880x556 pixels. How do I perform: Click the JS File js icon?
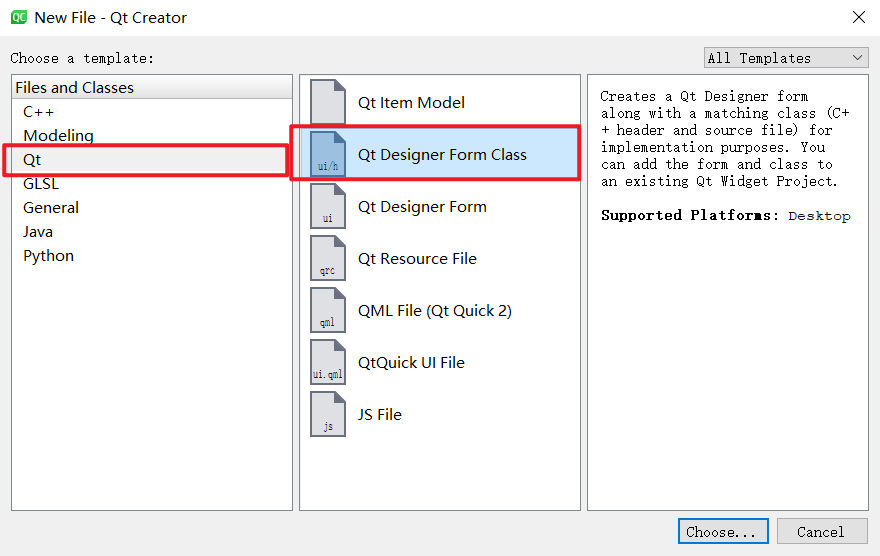pos(328,415)
